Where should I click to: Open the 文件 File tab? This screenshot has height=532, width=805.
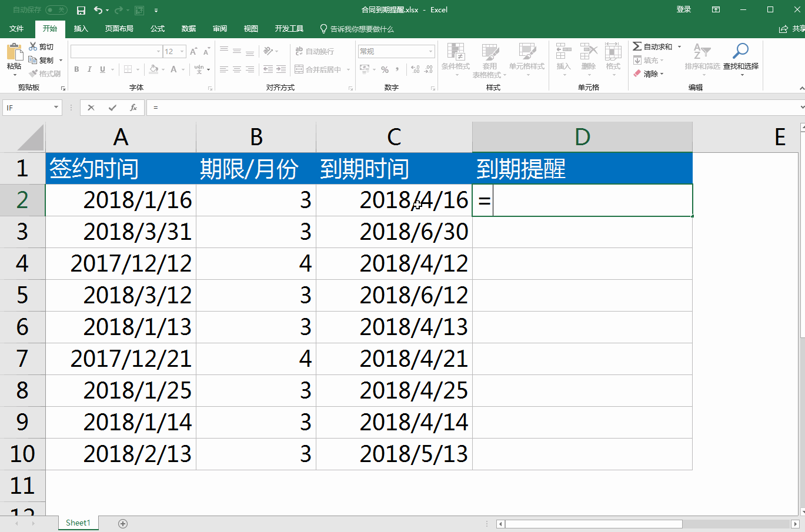(x=16, y=29)
